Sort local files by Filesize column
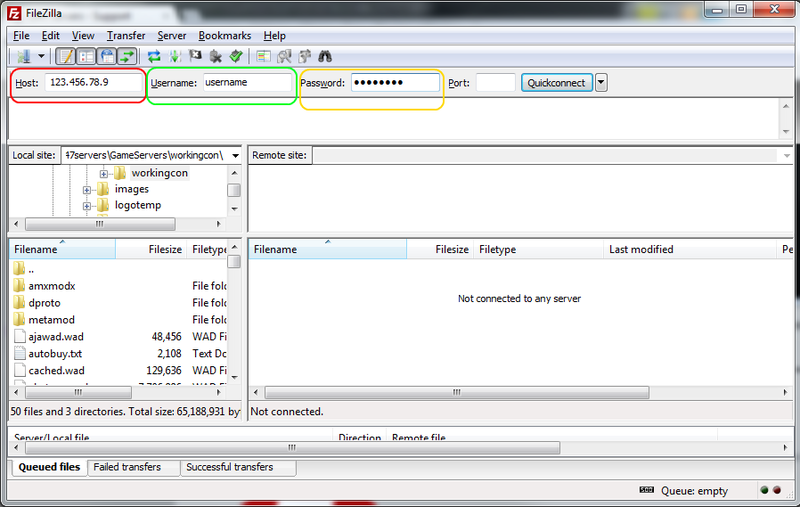The image size is (800, 507). 151,249
